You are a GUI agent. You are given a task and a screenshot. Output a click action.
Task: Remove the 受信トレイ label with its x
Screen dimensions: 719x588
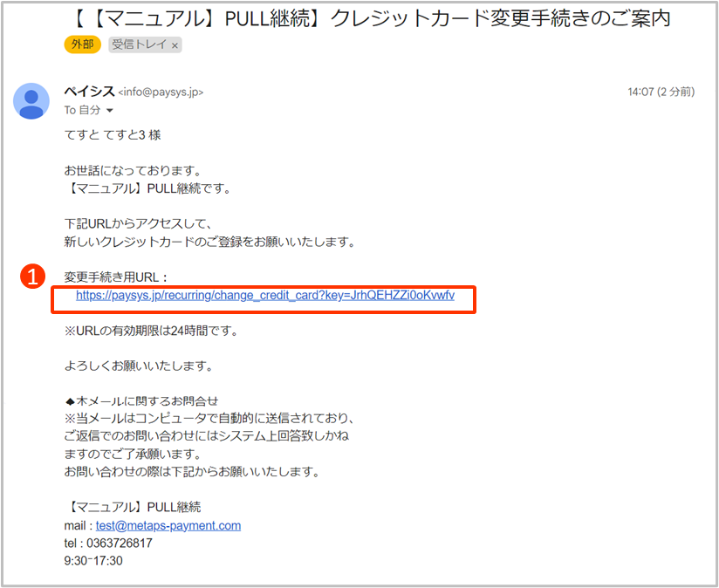[175, 44]
